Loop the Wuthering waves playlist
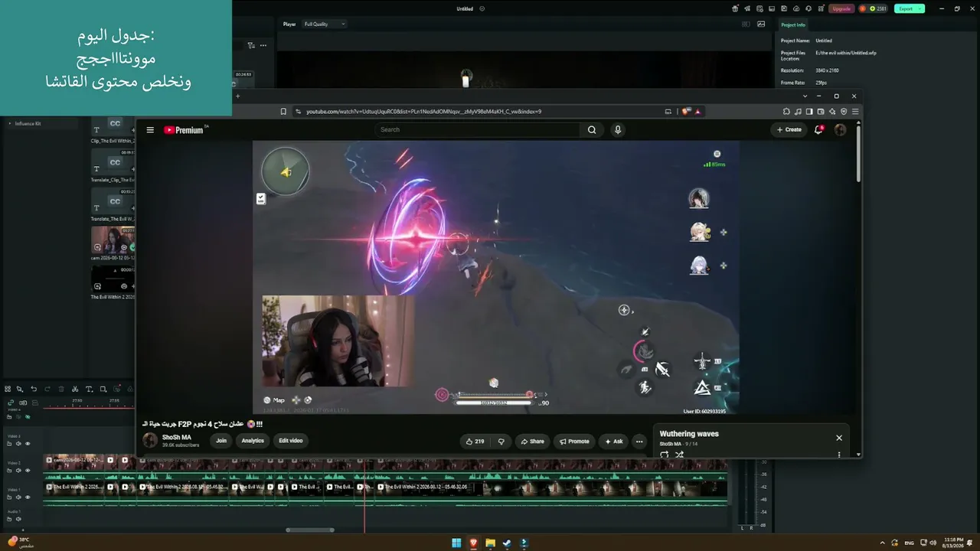The height and width of the screenshot is (551, 980). click(664, 455)
